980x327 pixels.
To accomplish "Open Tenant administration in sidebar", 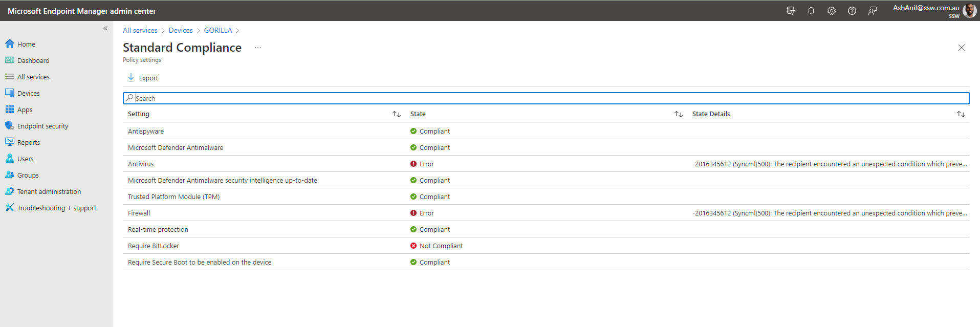I will click(49, 191).
